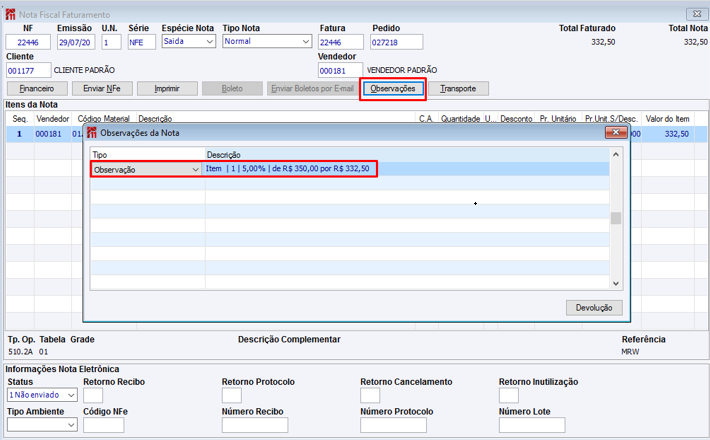Open the Observações button

pos(393,89)
